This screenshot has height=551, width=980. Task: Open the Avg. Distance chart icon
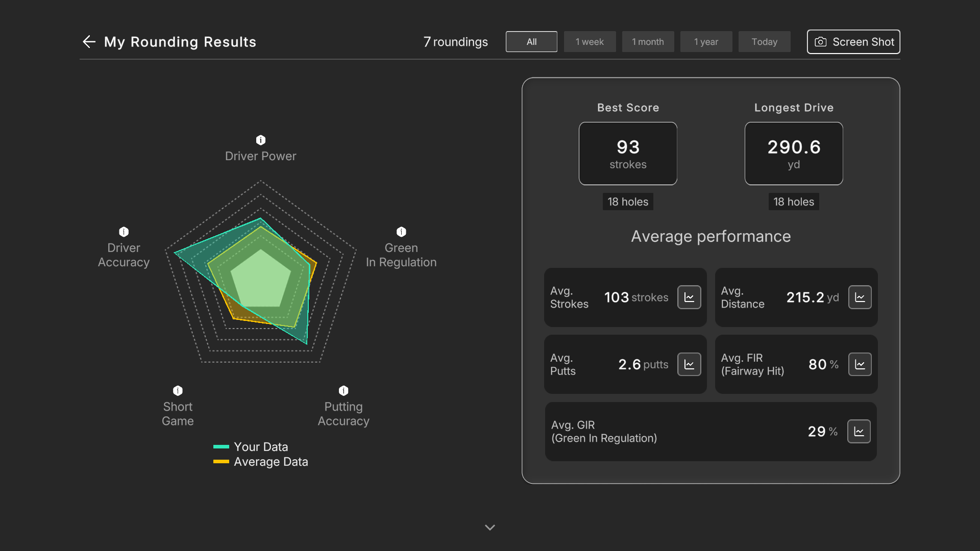click(860, 297)
